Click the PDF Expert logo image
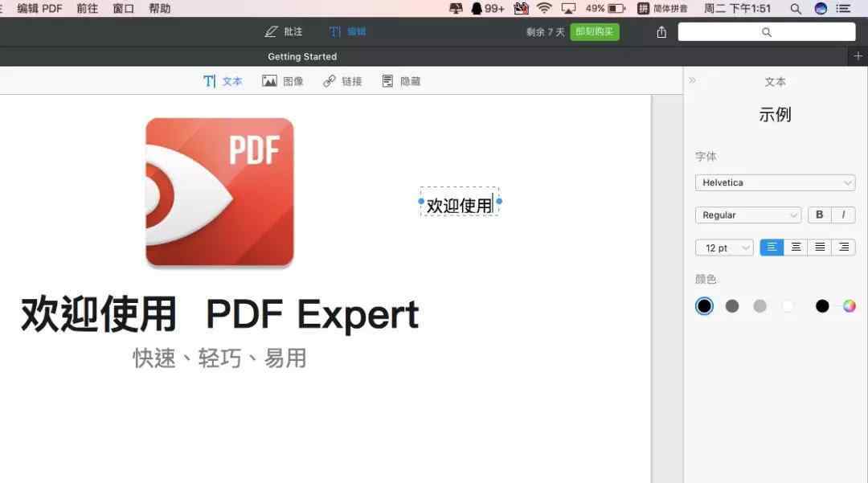Viewport: 868px width, 483px height. (219, 193)
